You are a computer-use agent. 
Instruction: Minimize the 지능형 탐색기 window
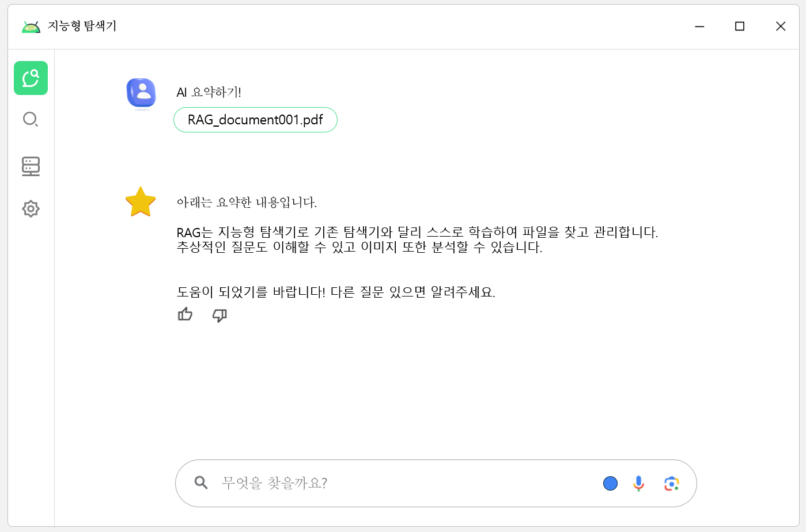pyautogui.click(x=699, y=26)
